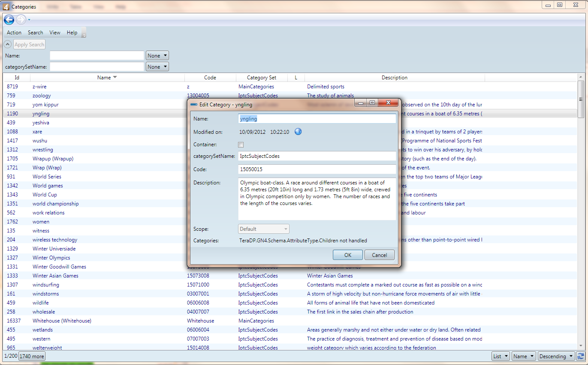Select the Winter Olympics row
This screenshot has width=588, height=365.
(291, 258)
